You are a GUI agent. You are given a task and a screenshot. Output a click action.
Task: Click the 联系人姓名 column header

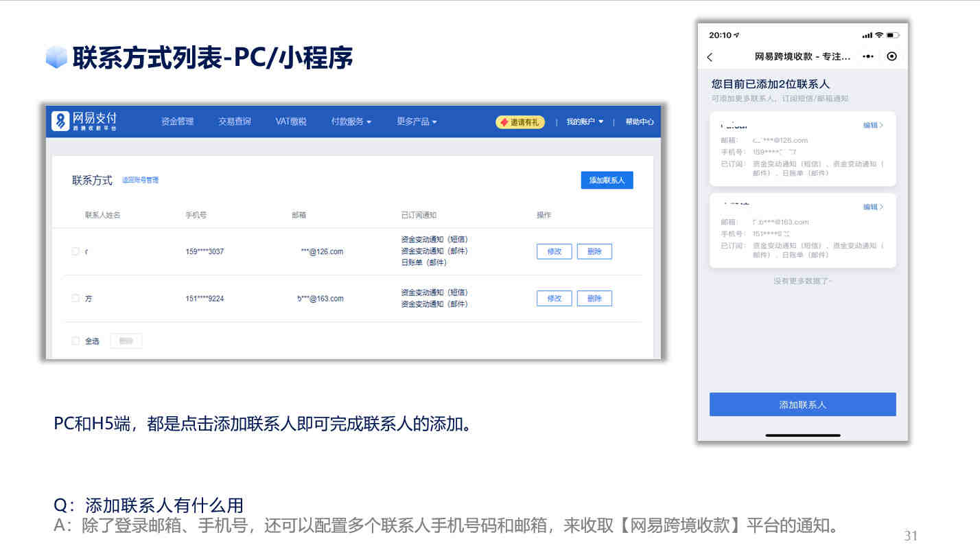103,215
